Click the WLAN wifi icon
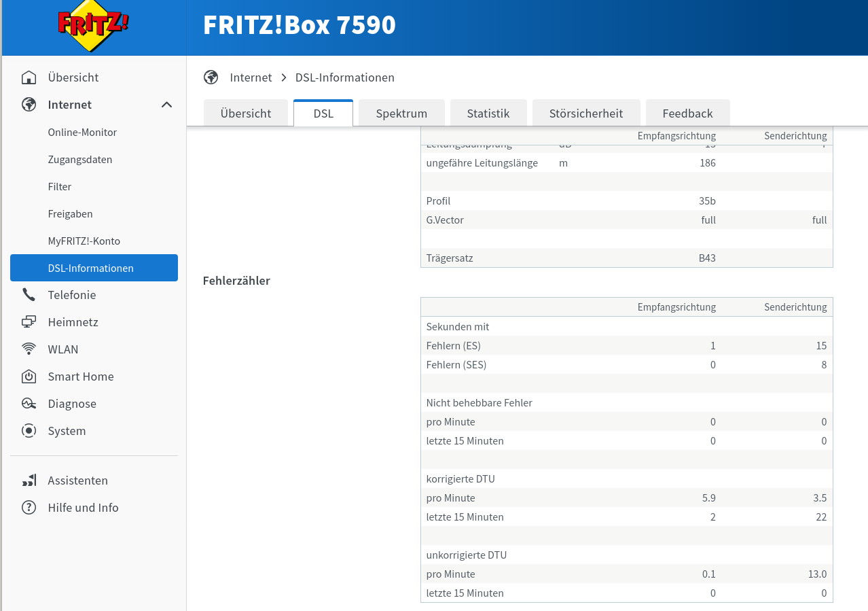The height and width of the screenshot is (611, 868). tap(29, 349)
